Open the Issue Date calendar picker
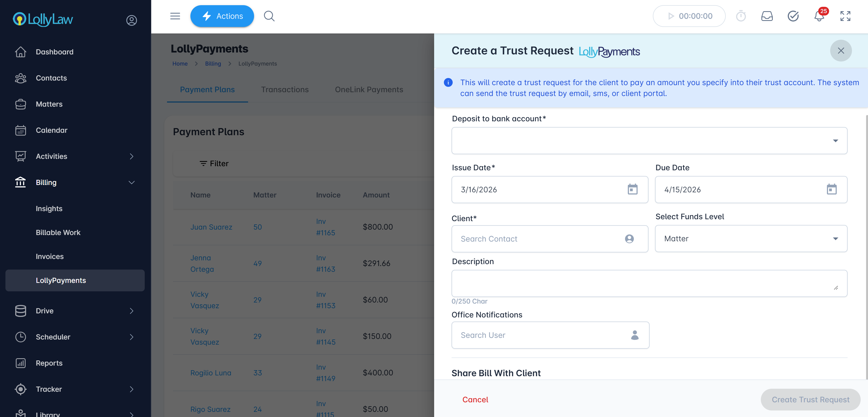 click(x=632, y=189)
